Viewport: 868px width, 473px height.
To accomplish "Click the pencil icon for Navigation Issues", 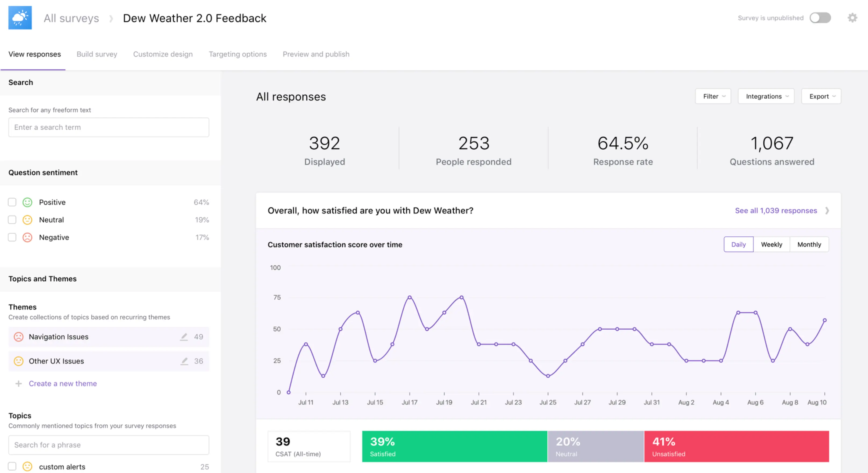I will pos(184,337).
